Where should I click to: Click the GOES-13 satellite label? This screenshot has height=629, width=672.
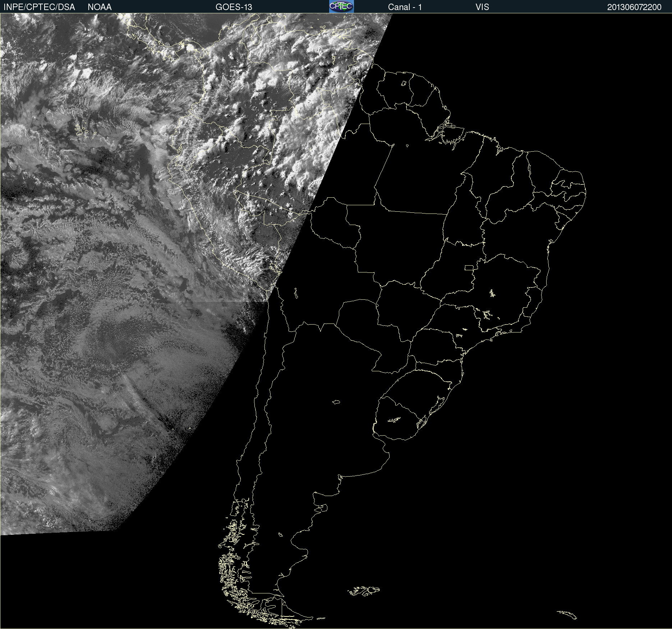[234, 7]
